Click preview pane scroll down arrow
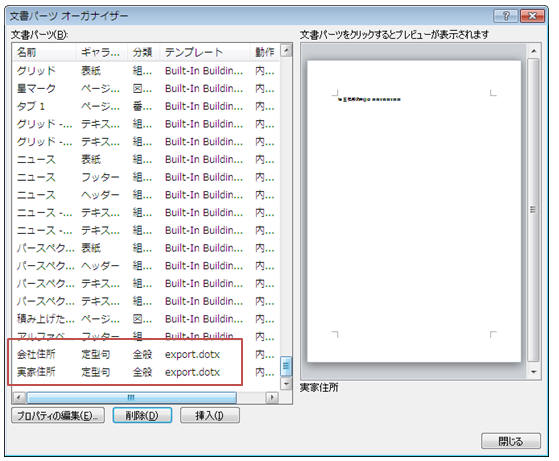 (533, 372)
